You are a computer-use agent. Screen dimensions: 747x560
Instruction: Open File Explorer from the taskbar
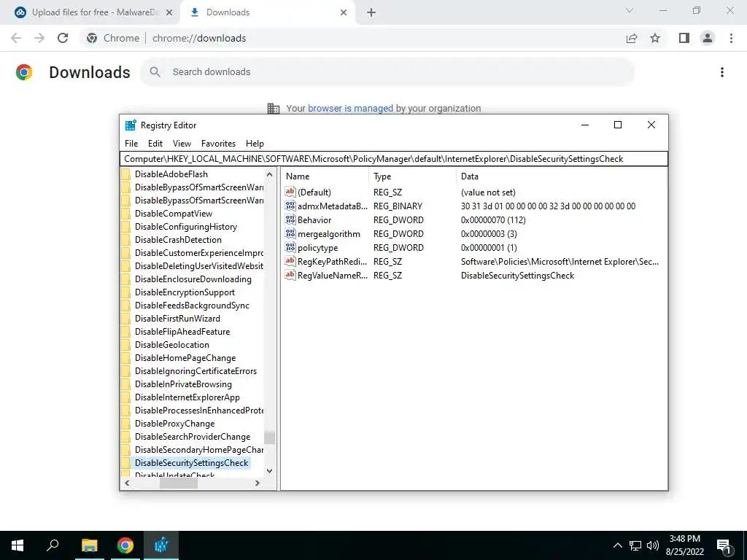click(x=89, y=545)
